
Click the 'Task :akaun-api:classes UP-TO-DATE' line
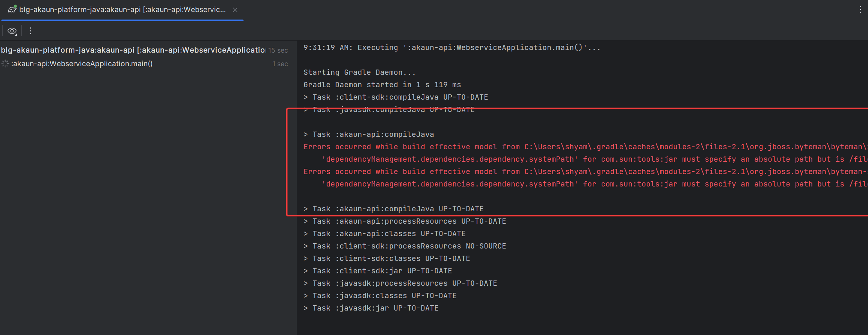coord(389,234)
